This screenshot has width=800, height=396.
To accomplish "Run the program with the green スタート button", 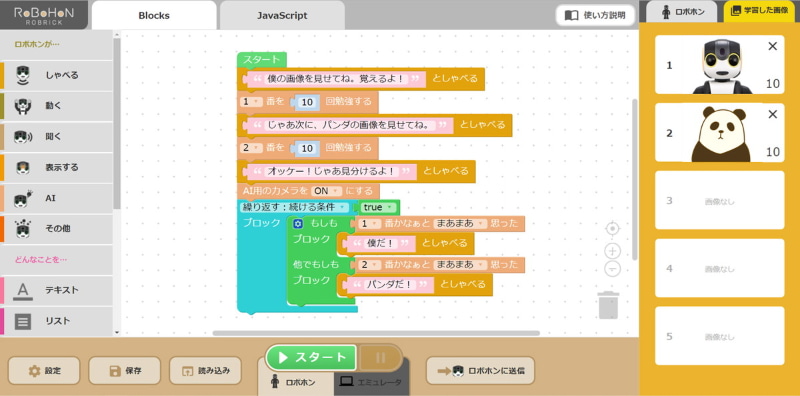I will 311,358.
